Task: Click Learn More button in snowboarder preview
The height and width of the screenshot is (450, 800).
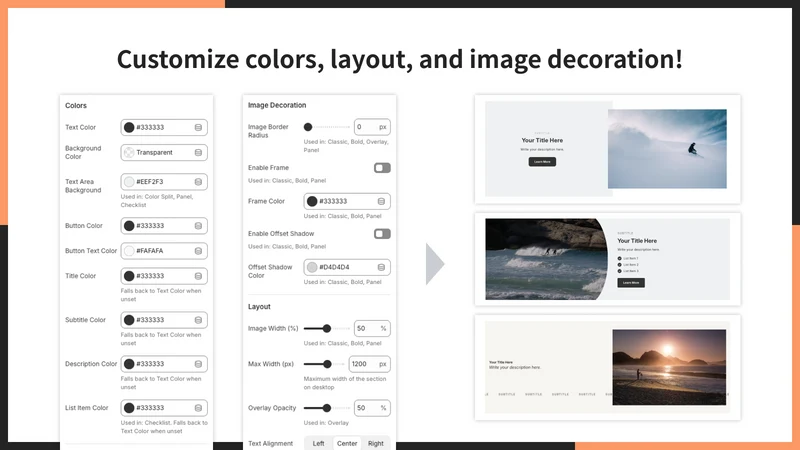Action: click(542, 162)
